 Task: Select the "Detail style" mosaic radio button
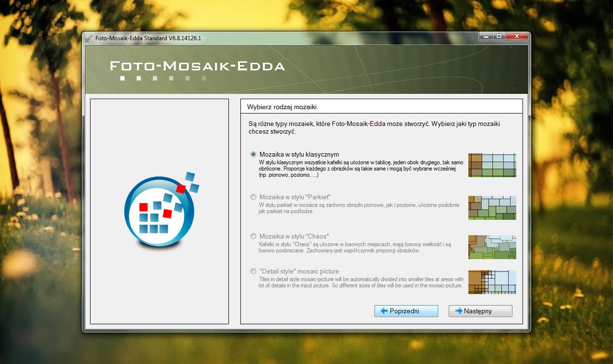[x=253, y=271]
